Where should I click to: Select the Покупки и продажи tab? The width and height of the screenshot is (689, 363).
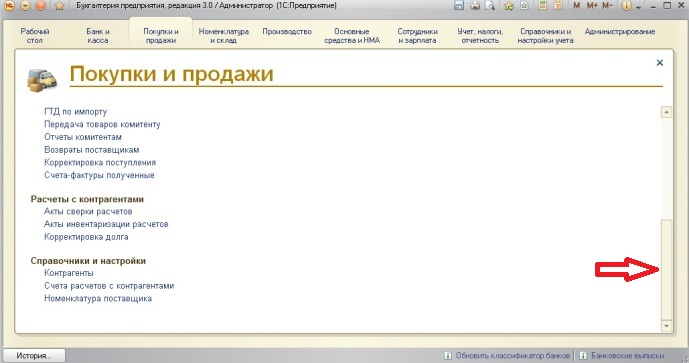[161, 36]
